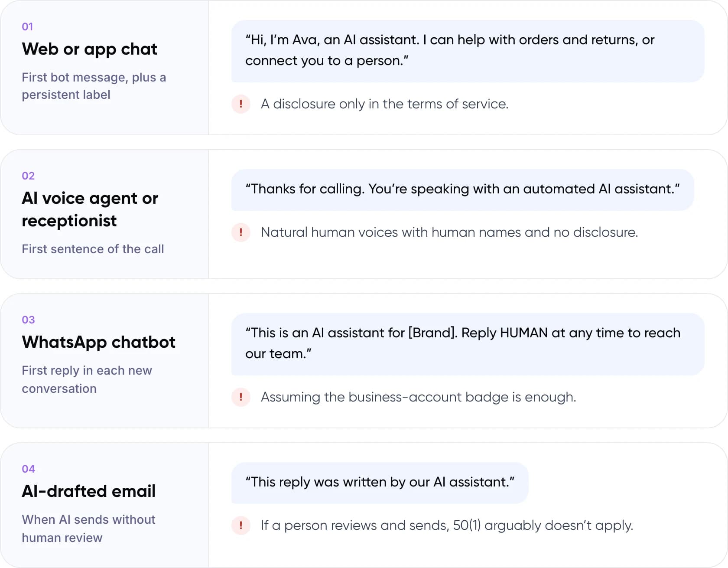Click the step number 03 label
Viewport: 728px width, 568px height.
click(x=28, y=320)
